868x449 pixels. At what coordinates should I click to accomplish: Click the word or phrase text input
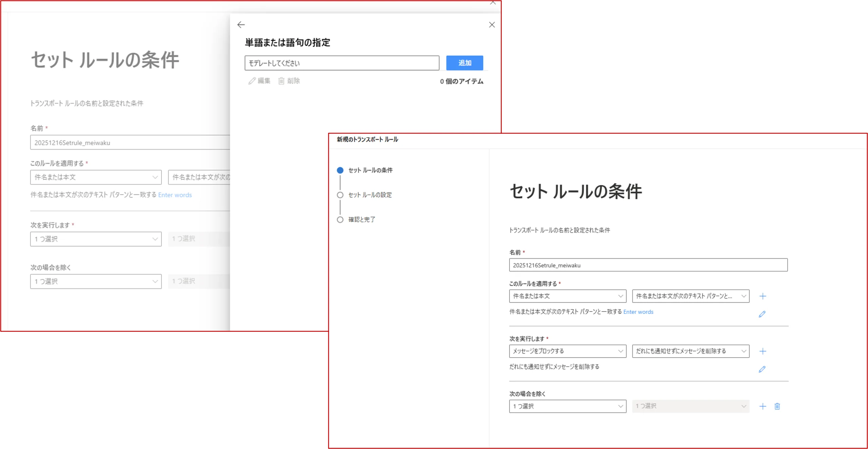(x=341, y=63)
